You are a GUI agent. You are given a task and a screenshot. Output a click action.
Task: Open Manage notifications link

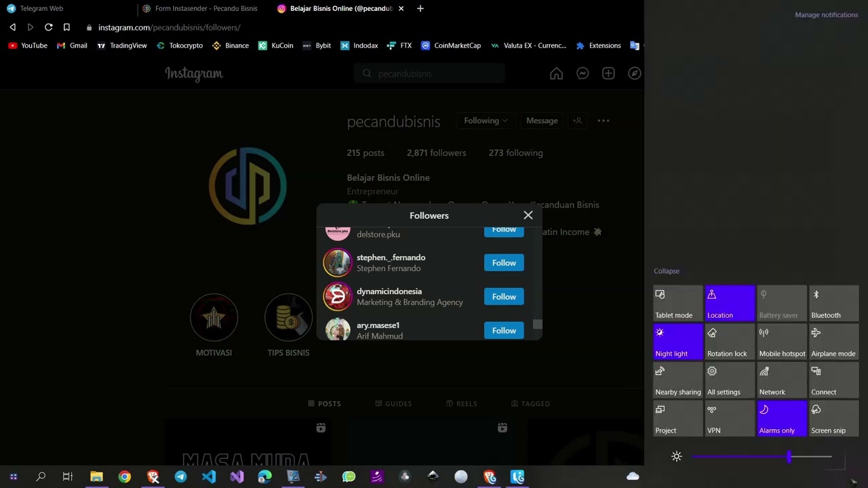pyautogui.click(x=826, y=15)
